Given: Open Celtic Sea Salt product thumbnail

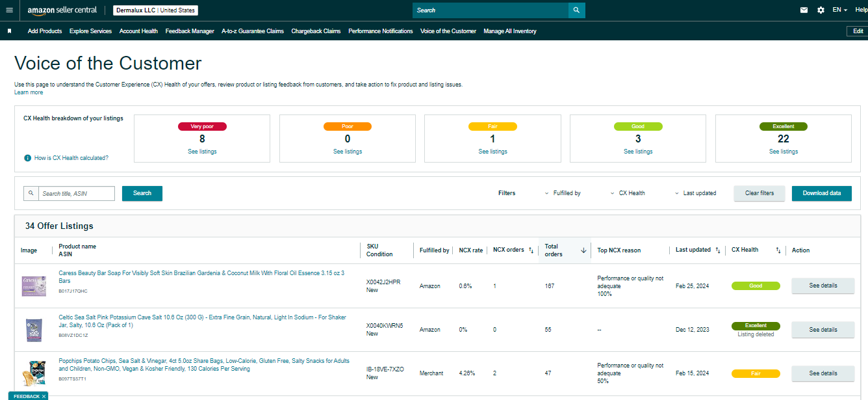Looking at the screenshot, I should click(32, 330).
